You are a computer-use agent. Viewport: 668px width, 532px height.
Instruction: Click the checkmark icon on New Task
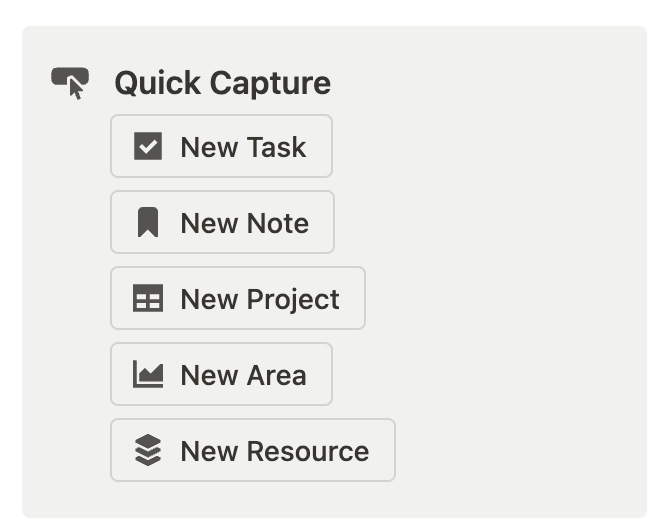(148, 147)
